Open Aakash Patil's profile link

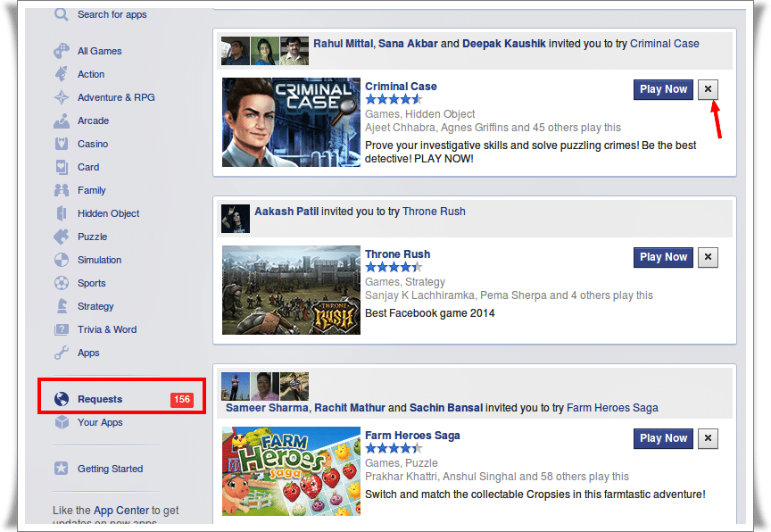click(286, 212)
